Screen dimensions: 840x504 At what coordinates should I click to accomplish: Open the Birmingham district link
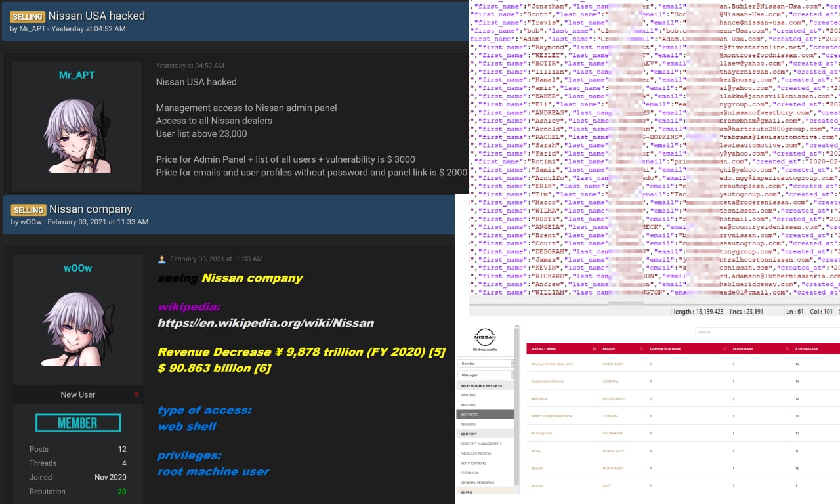click(x=540, y=433)
